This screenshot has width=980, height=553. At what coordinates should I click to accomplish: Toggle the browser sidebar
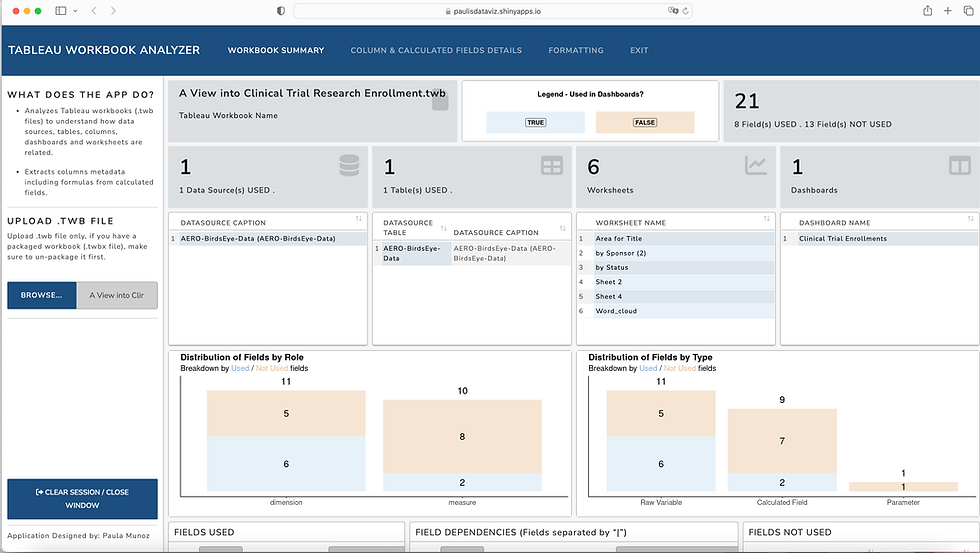[61, 11]
